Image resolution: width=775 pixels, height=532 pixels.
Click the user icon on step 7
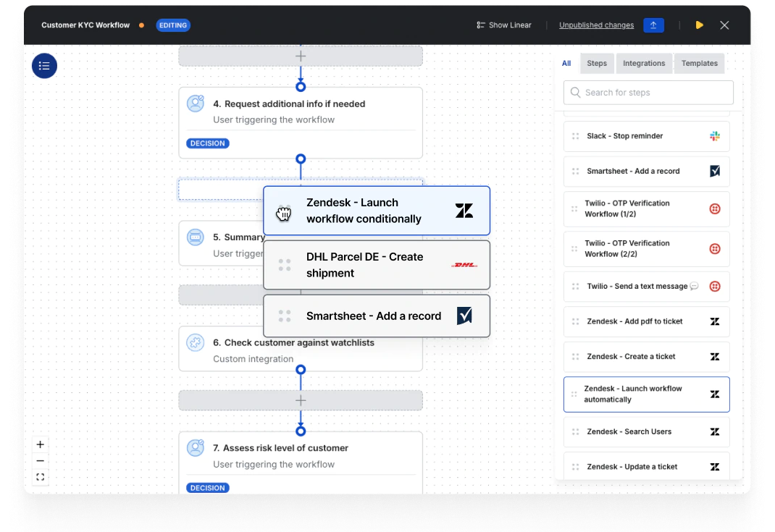[x=196, y=447]
